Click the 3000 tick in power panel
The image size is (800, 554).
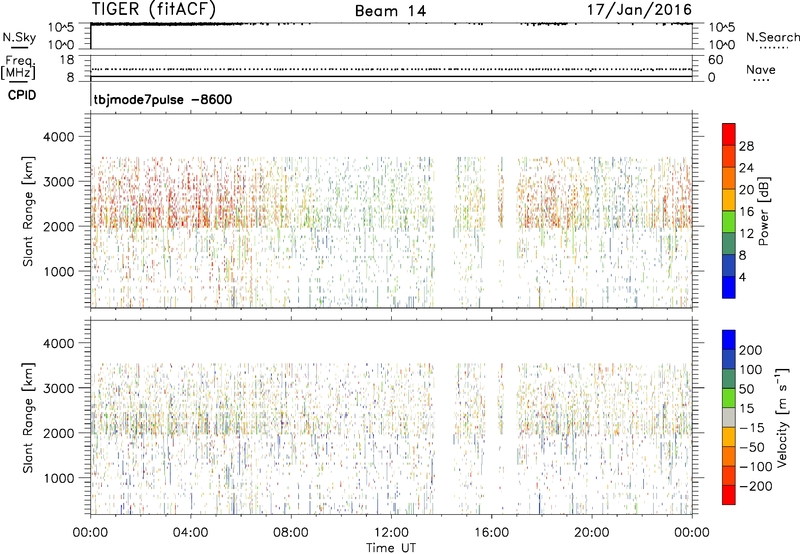[x=59, y=182]
